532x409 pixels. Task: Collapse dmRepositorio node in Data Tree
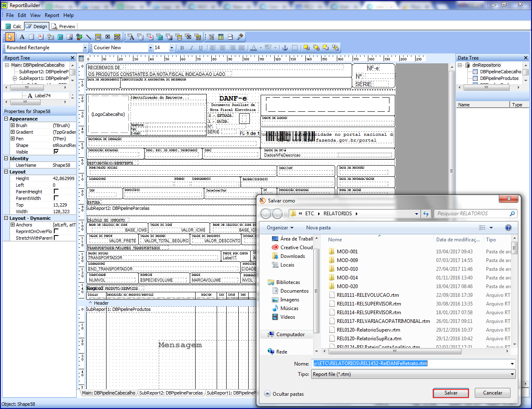[460, 65]
